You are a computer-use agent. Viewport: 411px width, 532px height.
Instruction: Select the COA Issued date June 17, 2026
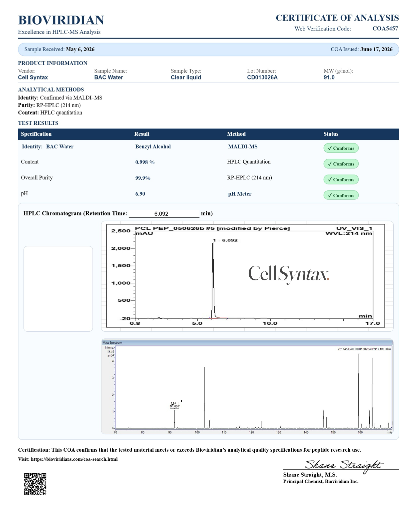376,49
